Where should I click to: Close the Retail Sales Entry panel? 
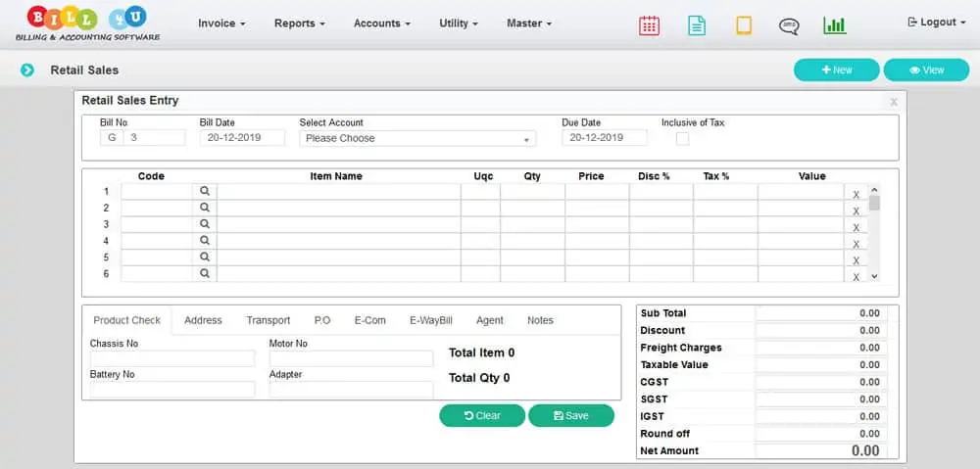[x=894, y=102]
